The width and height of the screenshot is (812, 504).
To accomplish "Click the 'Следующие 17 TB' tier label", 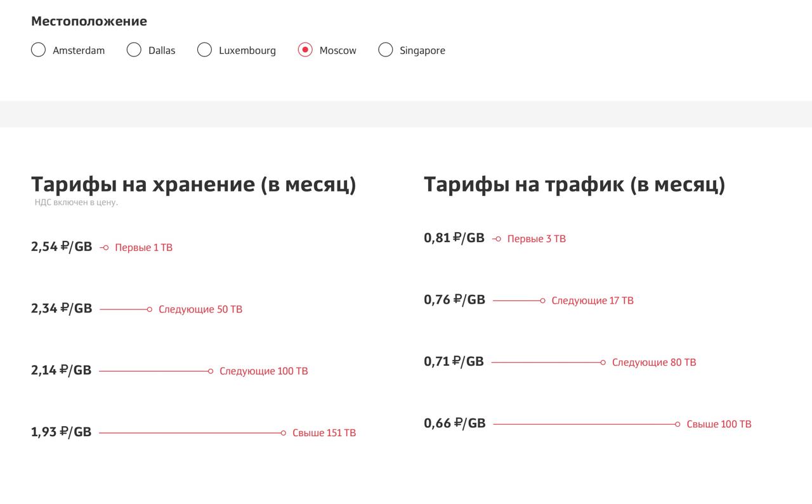I will (x=593, y=300).
